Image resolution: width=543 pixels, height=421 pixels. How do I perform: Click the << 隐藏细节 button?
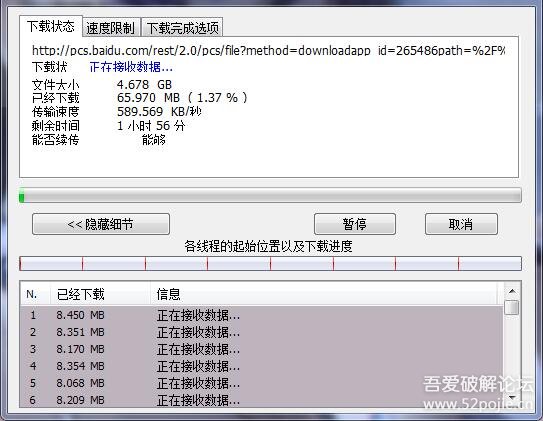click(x=101, y=224)
